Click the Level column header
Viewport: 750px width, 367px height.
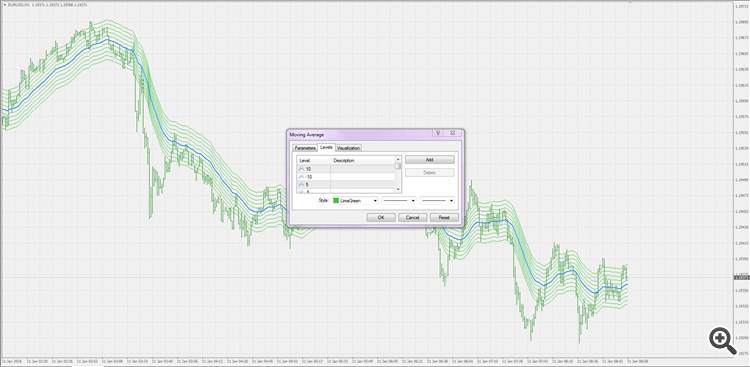[313, 161]
